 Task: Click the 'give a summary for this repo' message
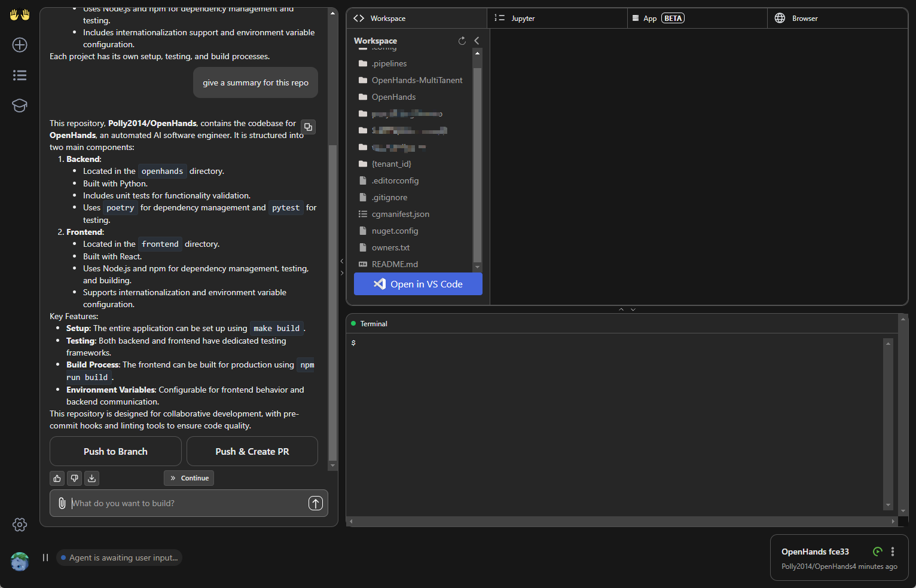(255, 82)
